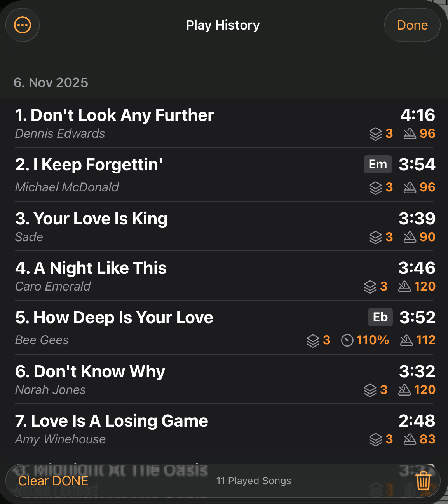Select Love Is A Losing Game row
Image resolution: width=448 pixels, height=504 pixels.
click(x=225, y=429)
